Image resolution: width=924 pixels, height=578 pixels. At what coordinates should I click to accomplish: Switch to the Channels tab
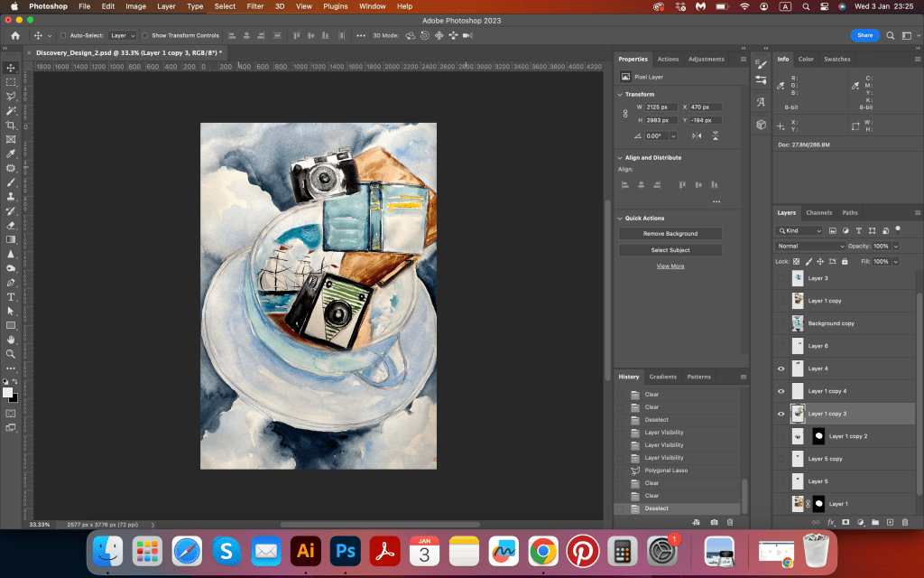[x=818, y=212]
